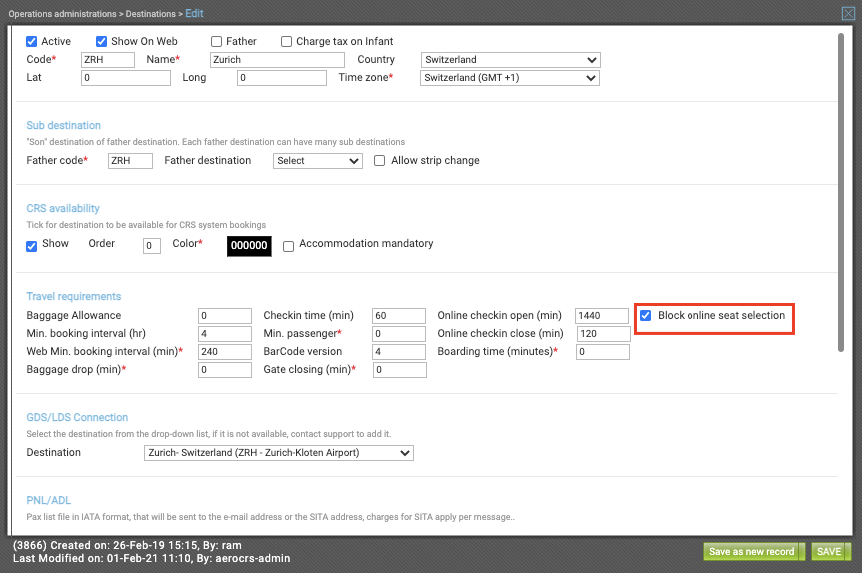Open the 000000 color picker swatch

click(x=249, y=246)
